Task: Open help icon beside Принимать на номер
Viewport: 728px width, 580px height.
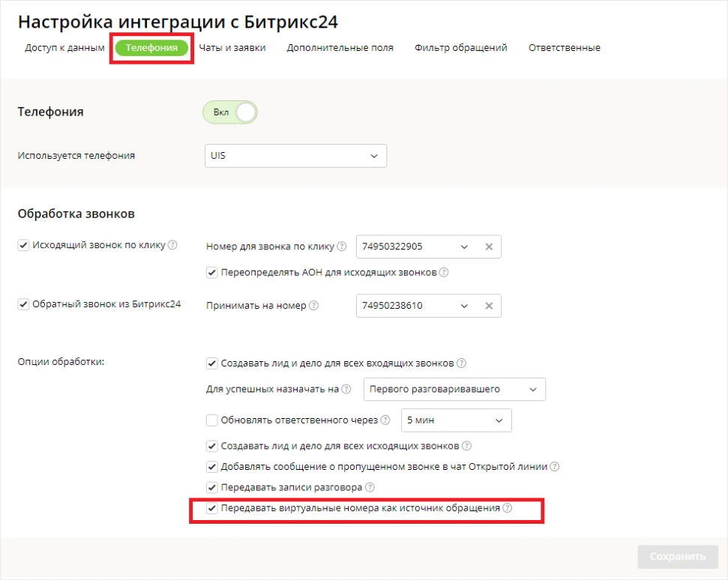Action: click(313, 305)
